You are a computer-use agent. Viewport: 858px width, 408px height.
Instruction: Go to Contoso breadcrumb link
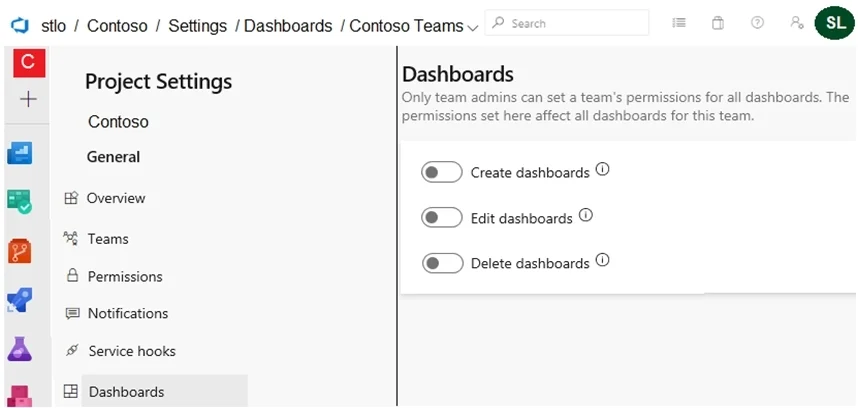[x=117, y=26]
